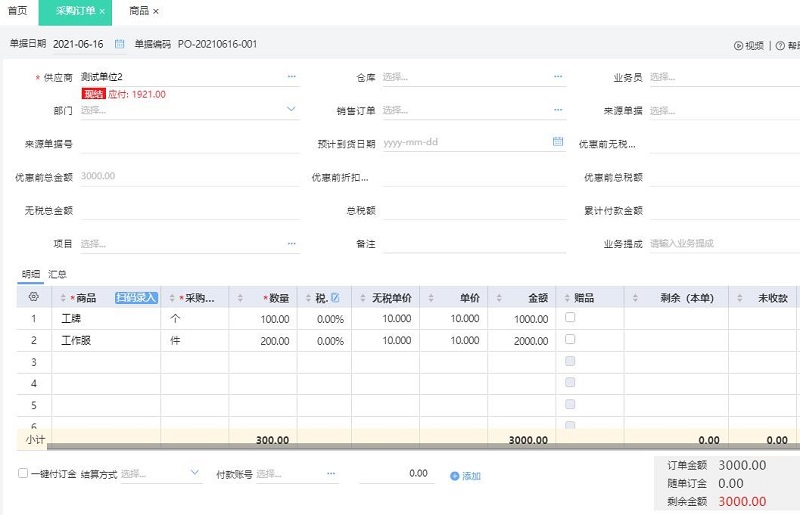Image resolution: width=800 pixels, height=515 pixels.
Task: Check the 赠品 box for 工牌 row
Action: [570, 318]
